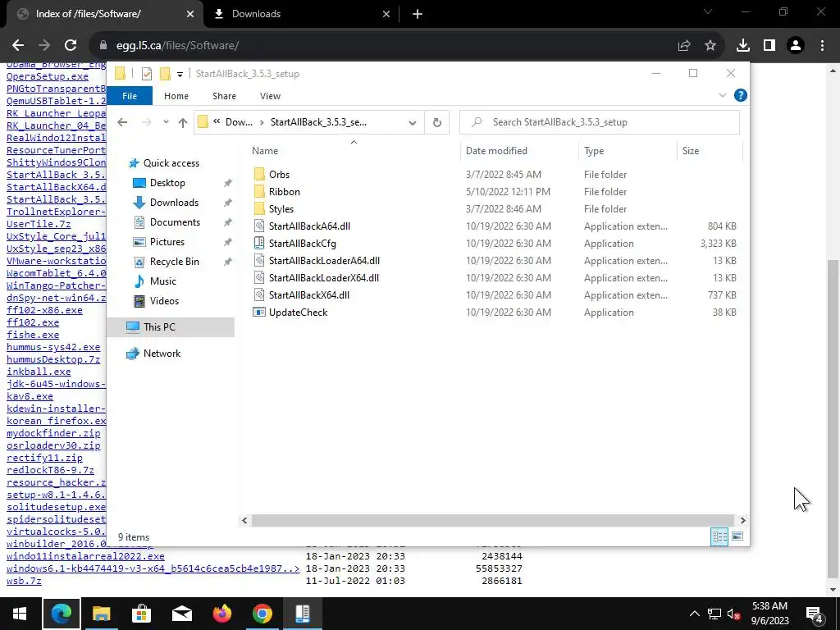Screen dimensions: 840x630
Task: Open the Ribbon folder
Action: pos(284,192)
